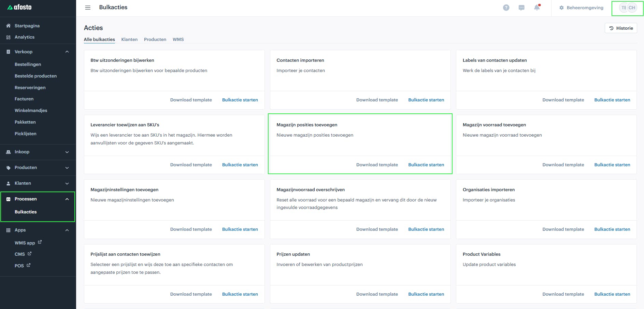Start bulkactie for Contacten importeren
644x309 pixels.
pos(426,100)
